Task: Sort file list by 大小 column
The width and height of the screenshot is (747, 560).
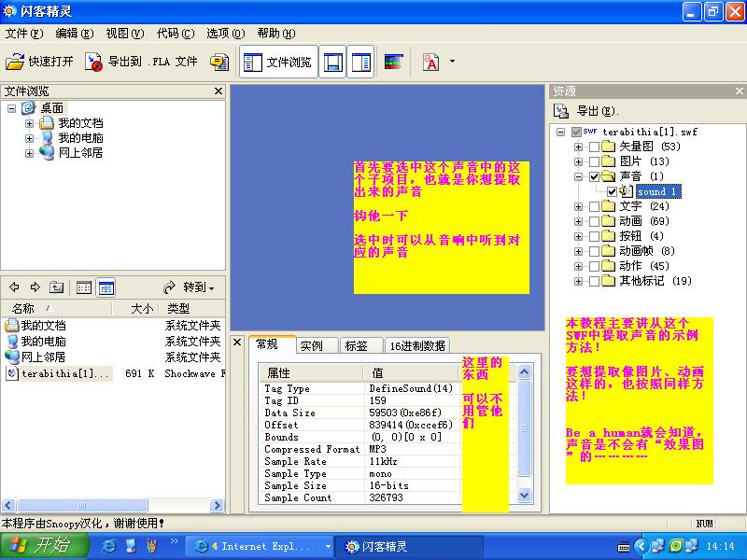Action: click(135, 309)
